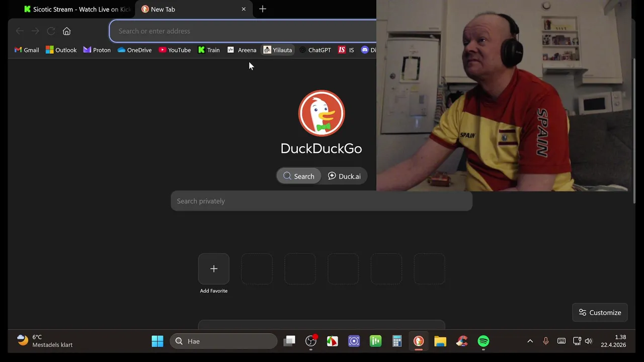644x362 pixels.
Task: Open the OneDrive bookmark
Action: click(x=135, y=50)
